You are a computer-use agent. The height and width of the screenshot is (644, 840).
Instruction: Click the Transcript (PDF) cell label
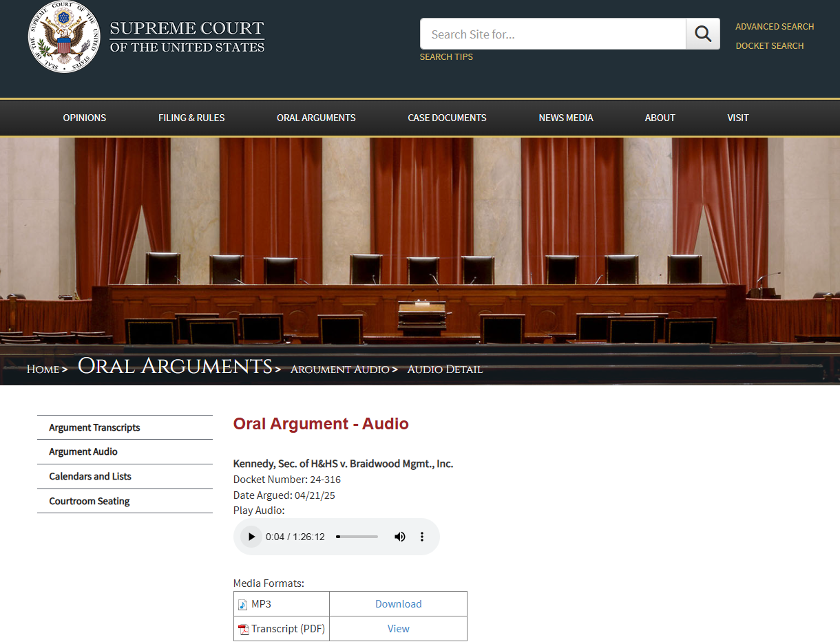[x=288, y=629]
